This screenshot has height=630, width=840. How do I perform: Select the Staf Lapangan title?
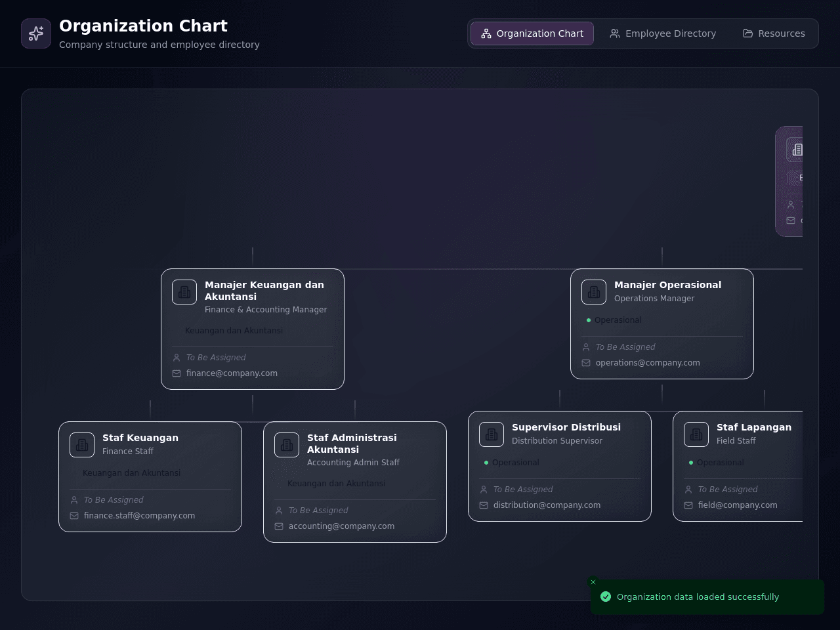754,427
